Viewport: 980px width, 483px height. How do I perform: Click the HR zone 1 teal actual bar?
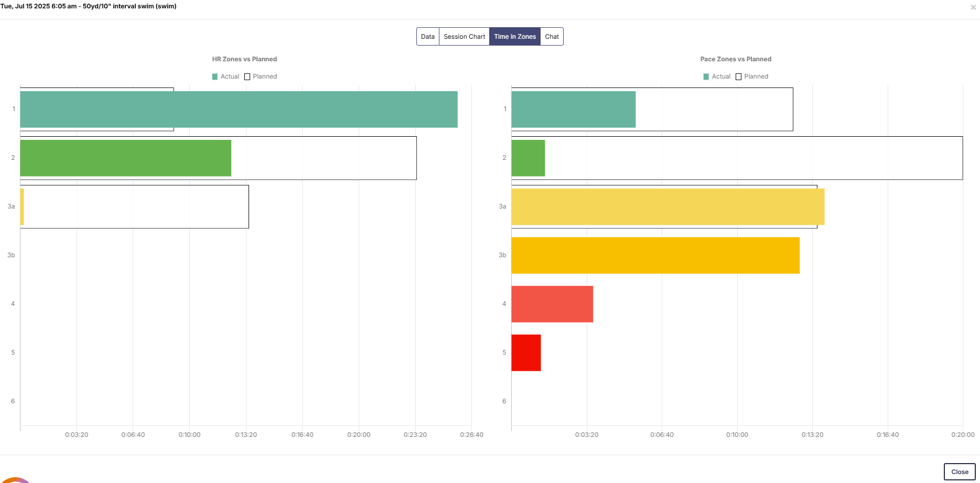[239, 109]
